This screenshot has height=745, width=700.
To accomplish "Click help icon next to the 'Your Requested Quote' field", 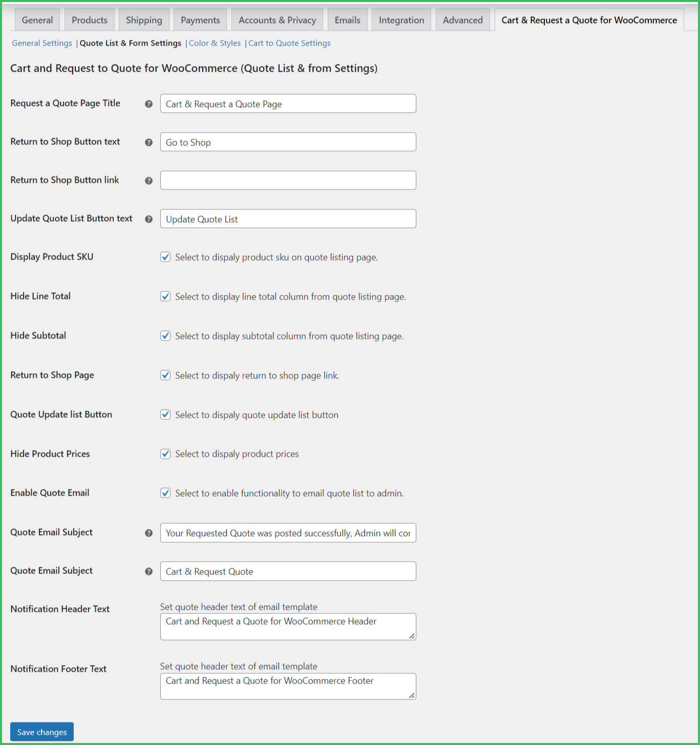I will point(149,533).
